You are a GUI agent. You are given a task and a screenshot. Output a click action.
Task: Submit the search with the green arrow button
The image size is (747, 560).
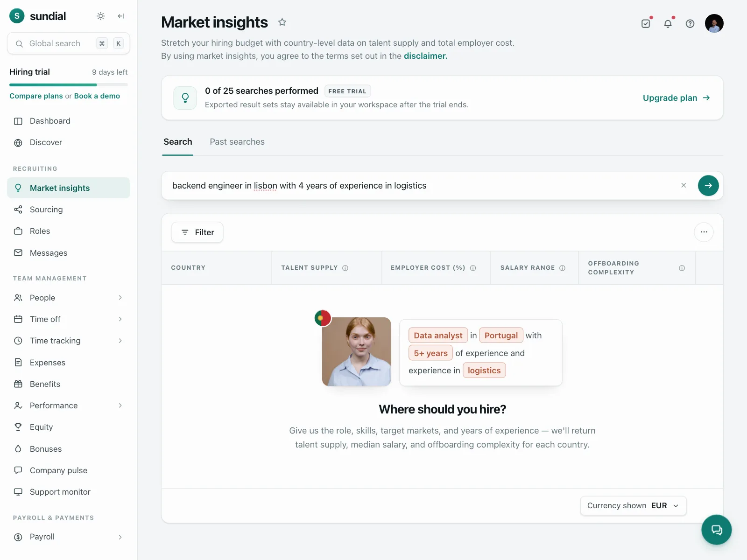click(708, 185)
